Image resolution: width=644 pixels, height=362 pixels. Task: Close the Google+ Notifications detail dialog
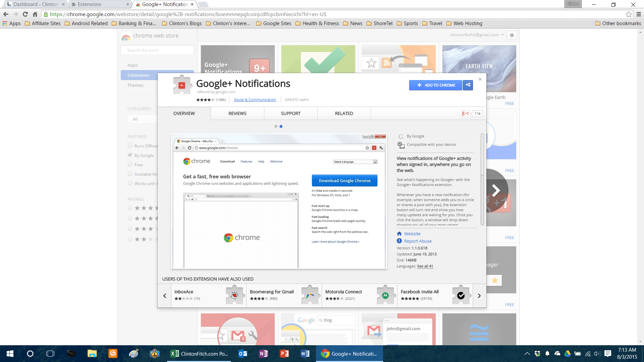tap(480, 79)
